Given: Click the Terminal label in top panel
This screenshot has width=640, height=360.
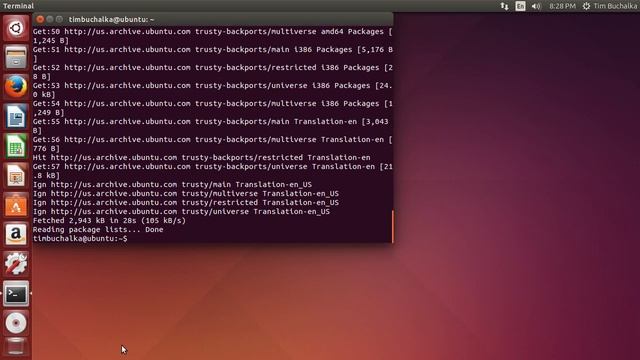Looking at the screenshot, I should (18, 6).
